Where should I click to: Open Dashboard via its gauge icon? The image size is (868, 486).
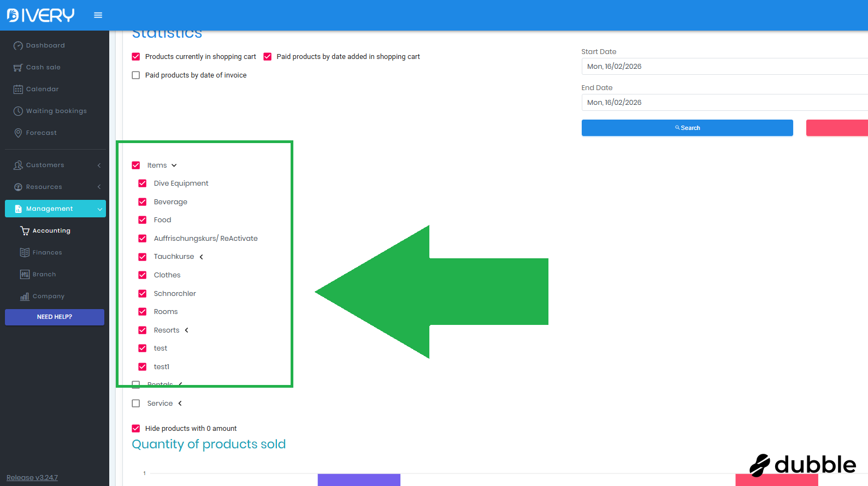pos(18,46)
